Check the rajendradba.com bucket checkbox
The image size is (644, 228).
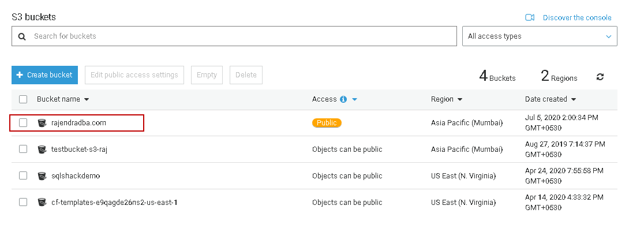(x=23, y=123)
